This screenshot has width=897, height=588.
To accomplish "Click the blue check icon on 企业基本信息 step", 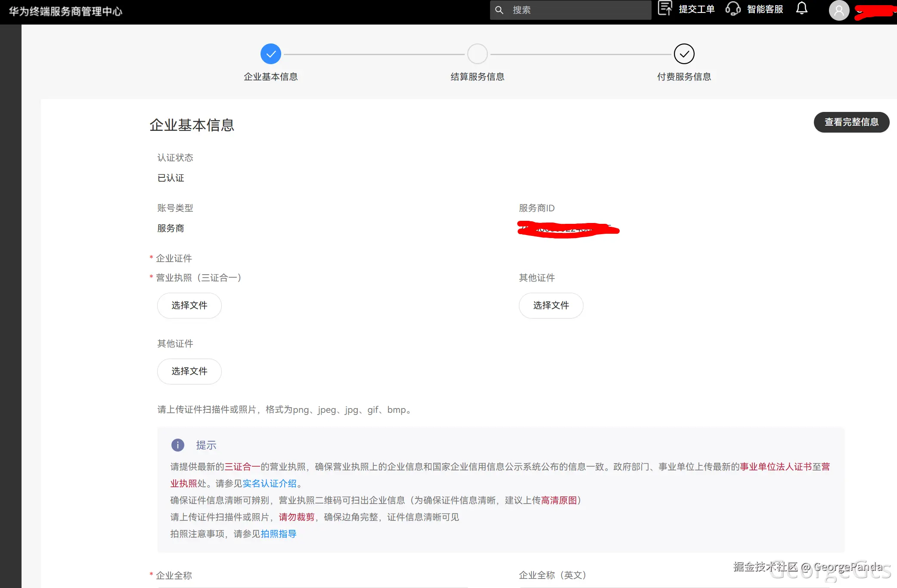I will point(270,53).
